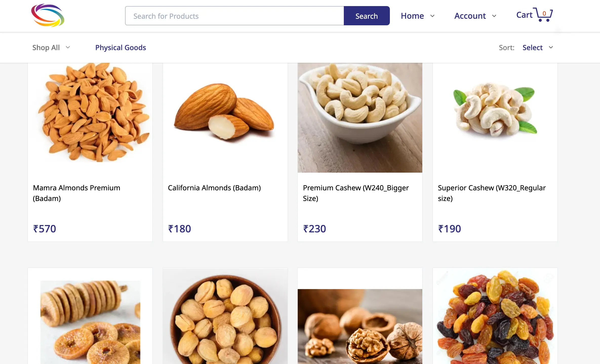
Task: Open the Shop All dropdown
Action: click(x=51, y=48)
